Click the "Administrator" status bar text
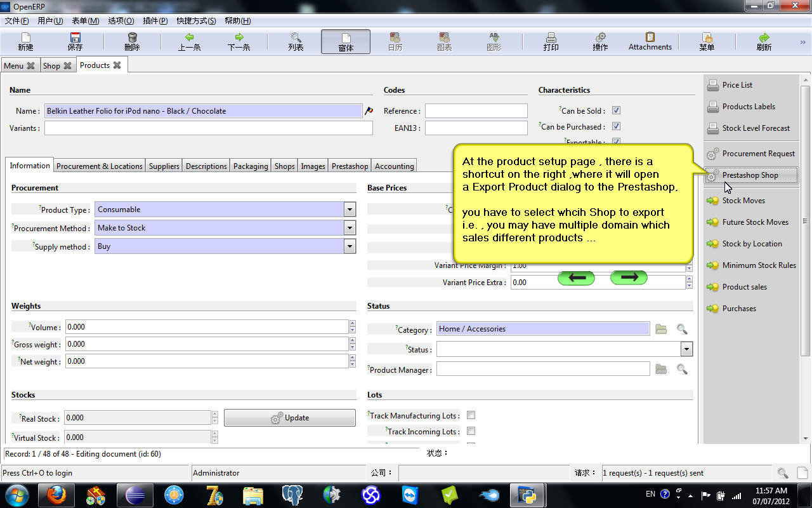Viewport: 812px width, 508px height. [x=216, y=473]
